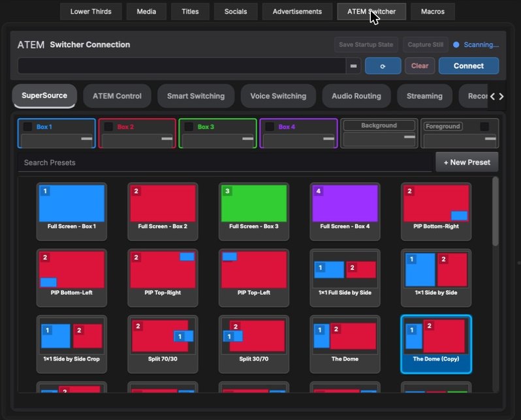Click the Scanning... status text

tap(481, 45)
